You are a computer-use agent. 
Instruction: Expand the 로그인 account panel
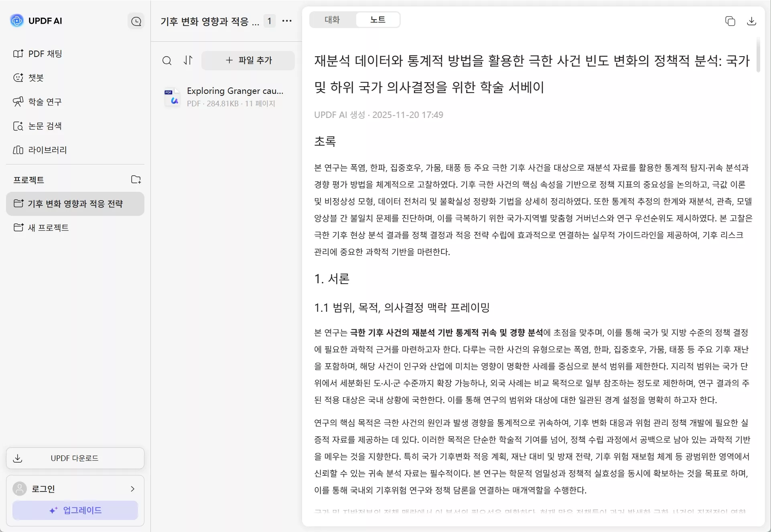click(75, 489)
